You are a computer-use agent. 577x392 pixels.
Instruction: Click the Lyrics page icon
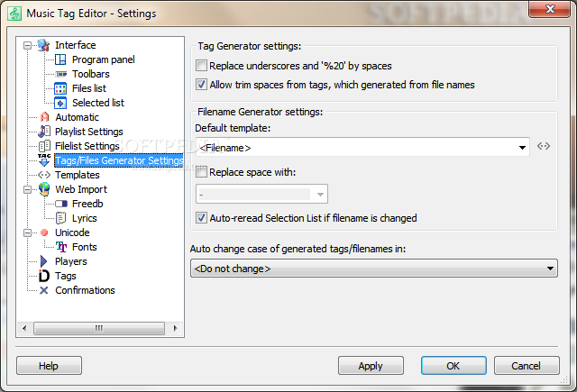pos(60,218)
